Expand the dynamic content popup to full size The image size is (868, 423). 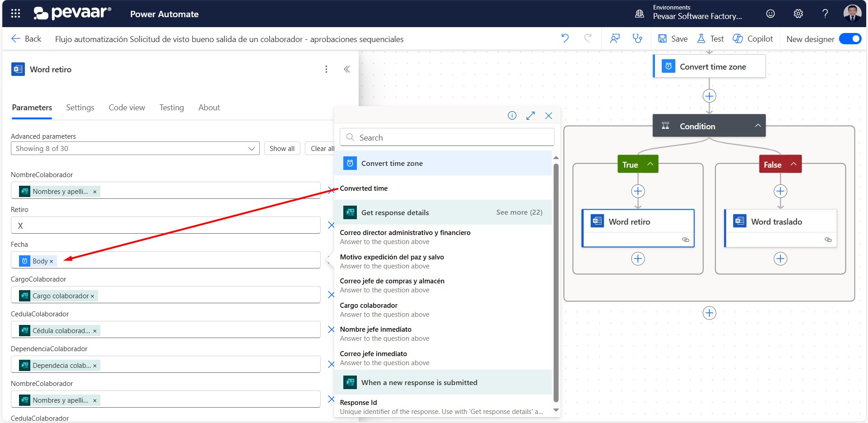(x=531, y=116)
